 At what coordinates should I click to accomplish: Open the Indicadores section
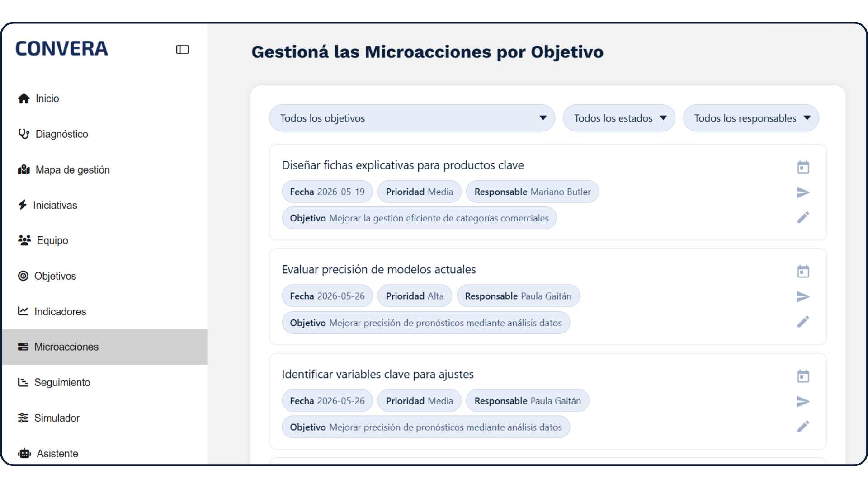(x=104, y=311)
